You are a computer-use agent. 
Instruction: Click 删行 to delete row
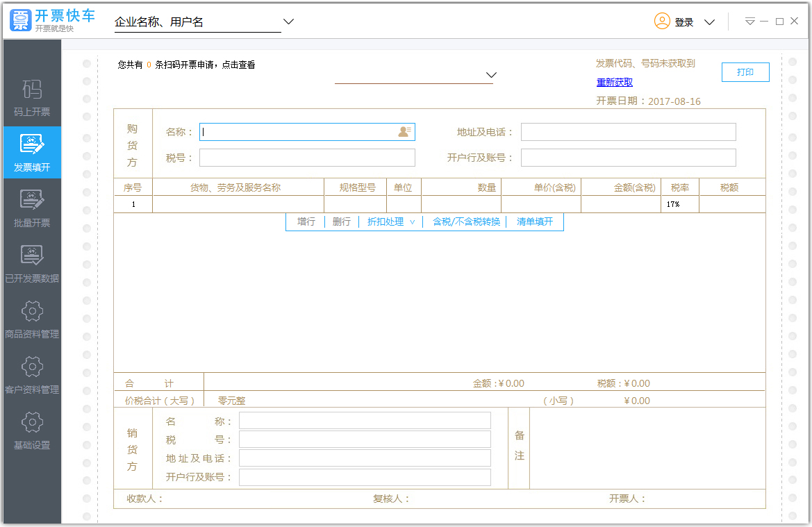pyautogui.click(x=341, y=222)
